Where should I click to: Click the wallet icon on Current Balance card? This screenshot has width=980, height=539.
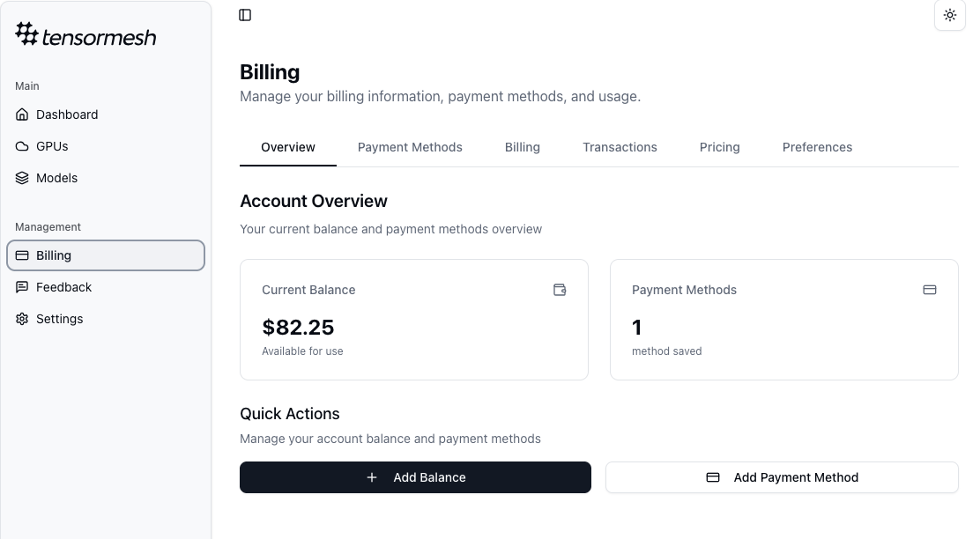click(560, 290)
